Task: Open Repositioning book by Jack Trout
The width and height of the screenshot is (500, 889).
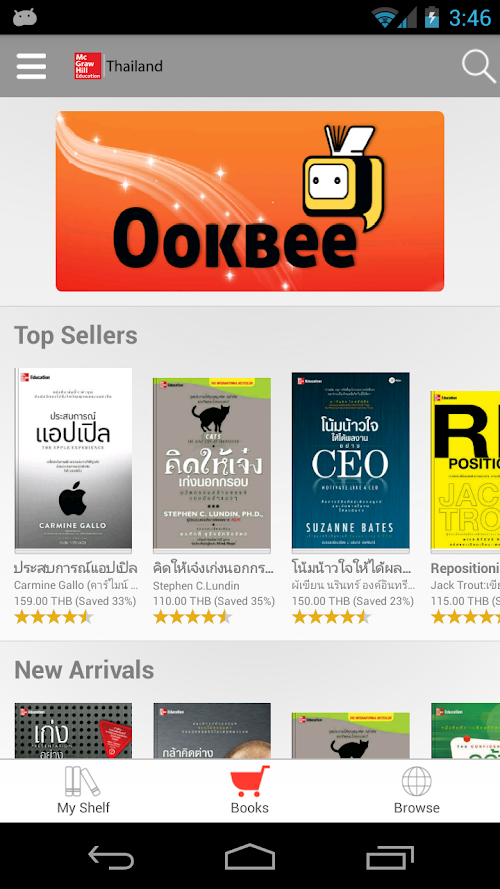Action: pos(465,472)
